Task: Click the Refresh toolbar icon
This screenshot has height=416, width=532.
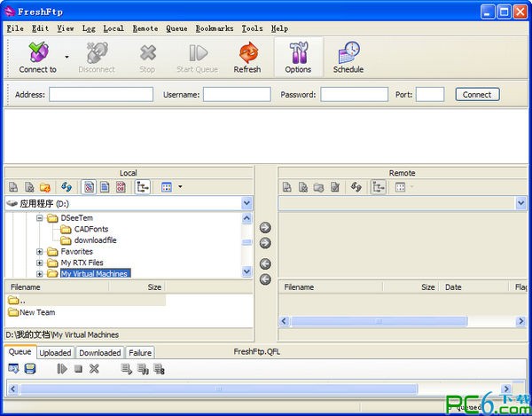Action: point(247,57)
